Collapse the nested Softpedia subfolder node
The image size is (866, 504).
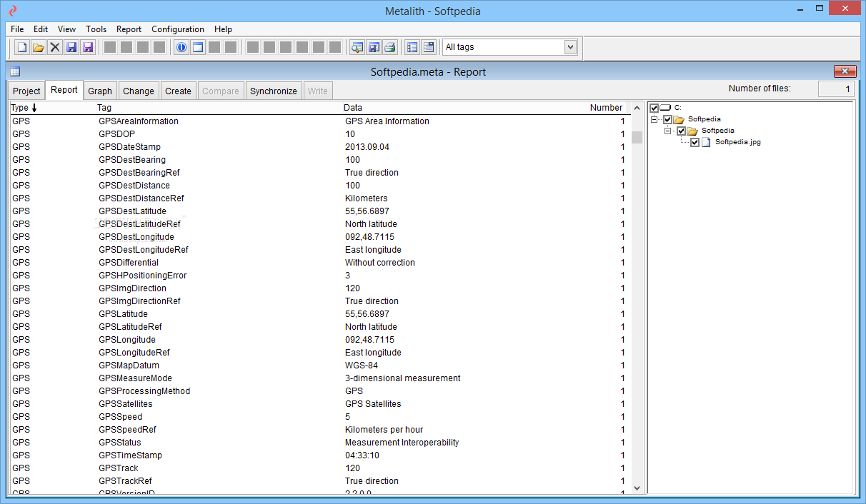click(x=668, y=131)
